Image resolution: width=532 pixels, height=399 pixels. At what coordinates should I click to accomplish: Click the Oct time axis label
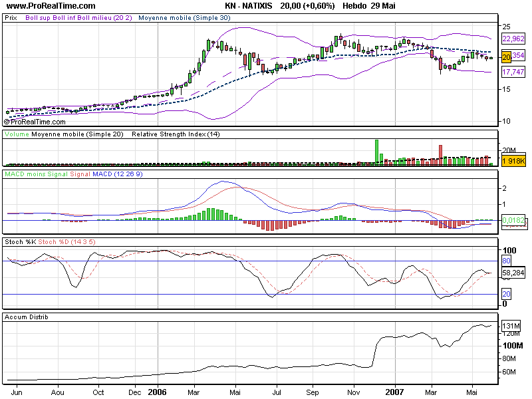pyautogui.click(x=98, y=392)
